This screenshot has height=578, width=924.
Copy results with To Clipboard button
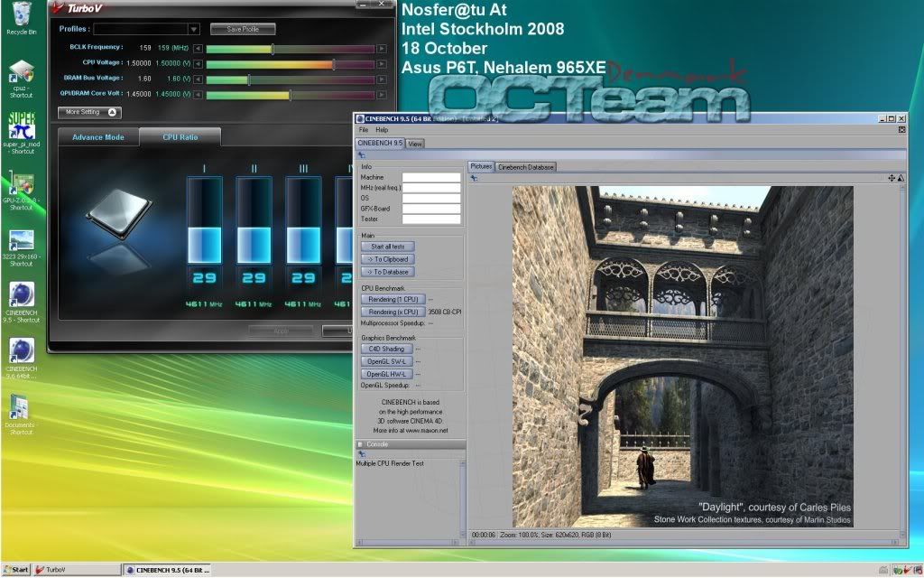click(388, 259)
